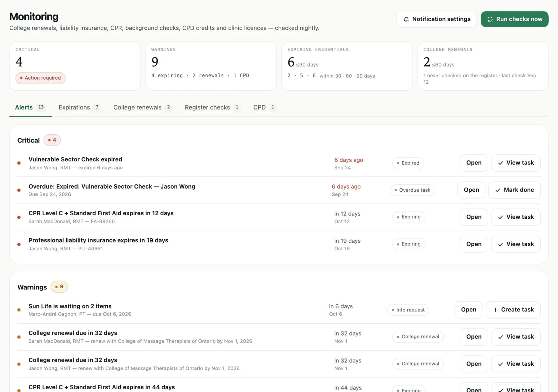Select the College renewals tab
The width and height of the screenshot is (558, 392).
tap(143, 107)
